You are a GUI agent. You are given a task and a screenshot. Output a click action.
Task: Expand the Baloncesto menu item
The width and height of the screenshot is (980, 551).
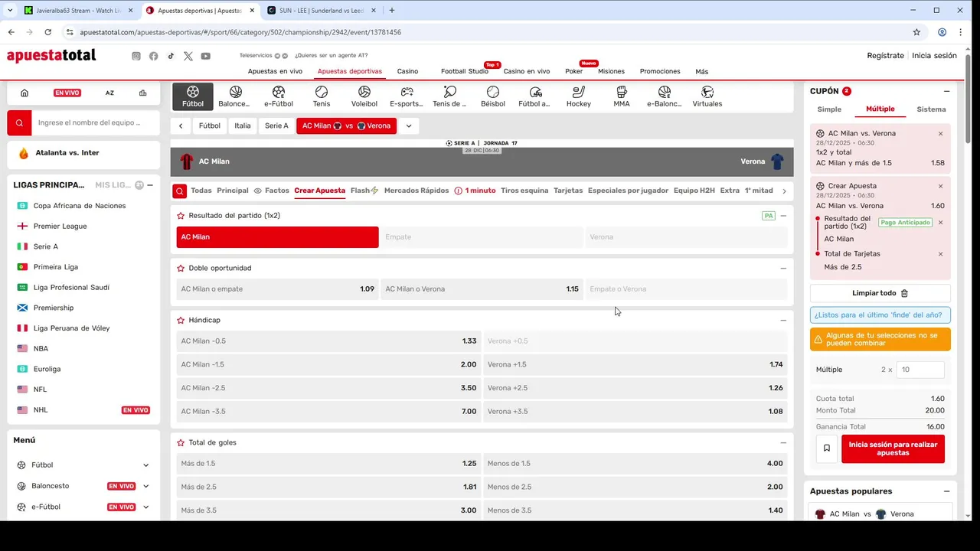tap(145, 486)
